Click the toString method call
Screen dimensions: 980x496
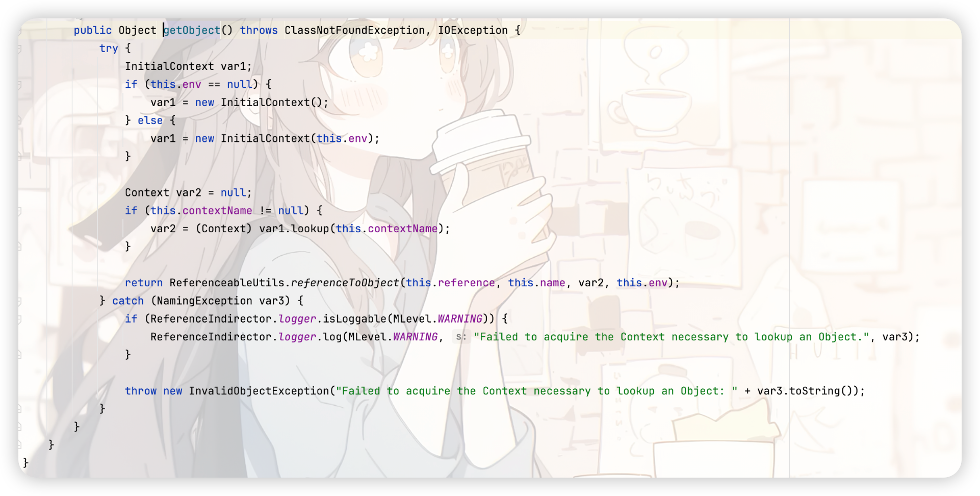(814, 391)
